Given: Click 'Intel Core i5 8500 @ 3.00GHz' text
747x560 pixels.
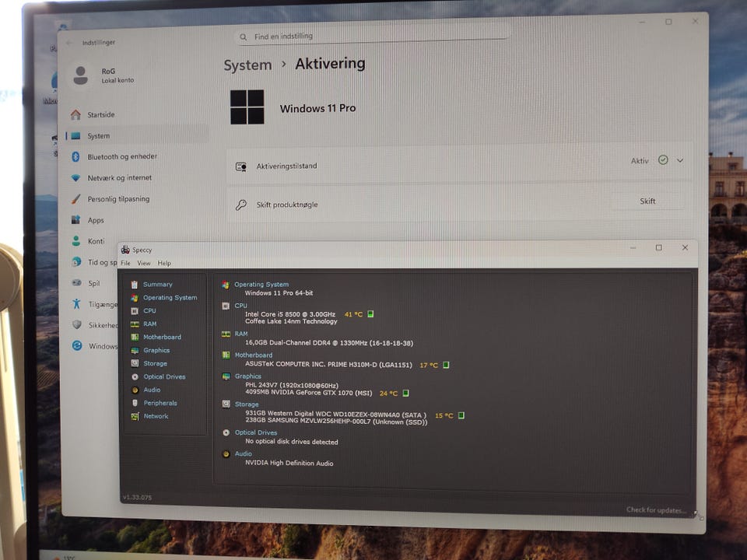Looking at the screenshot, I should click(289, 313).
